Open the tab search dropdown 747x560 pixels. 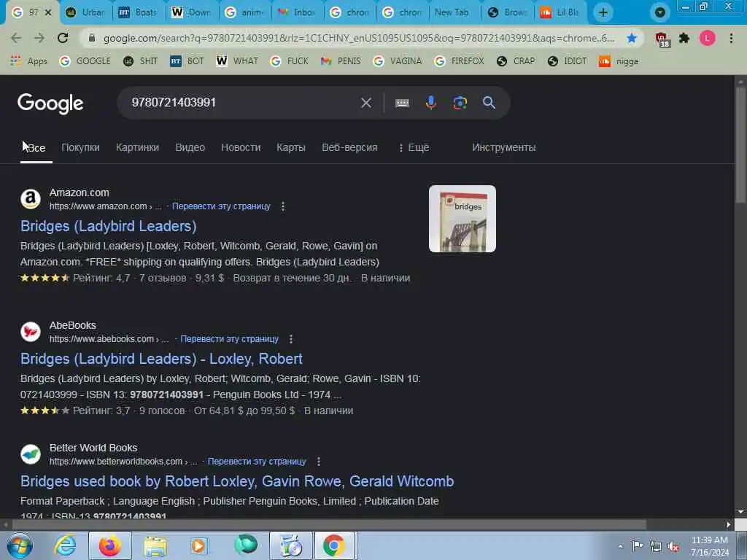[x=659, y=12]
